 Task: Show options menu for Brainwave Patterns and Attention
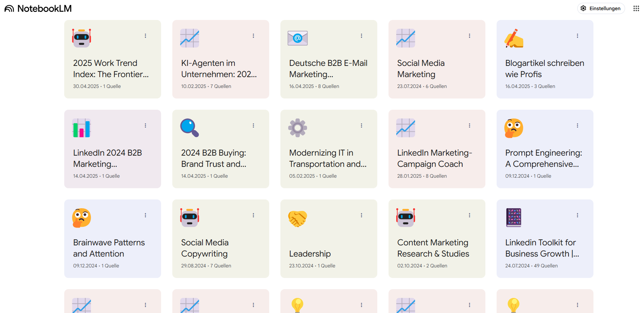tap(145, 215)
